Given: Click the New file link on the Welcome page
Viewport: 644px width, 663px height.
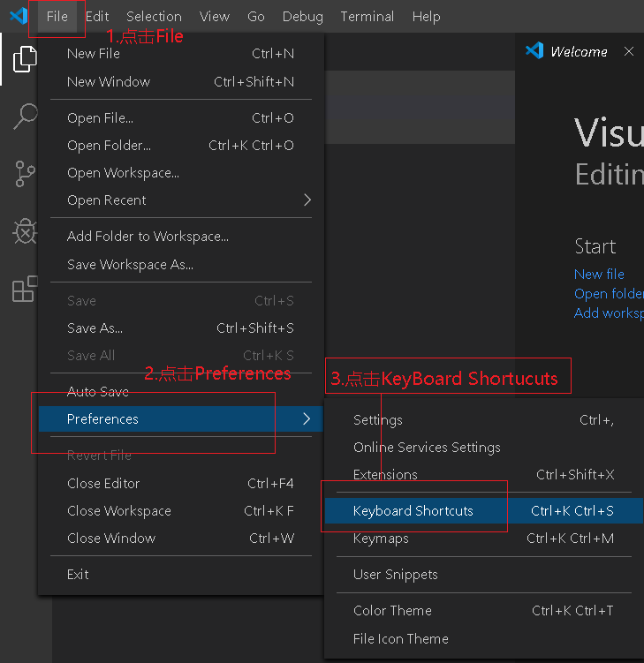Looking at the screenshot, I should pyautogui.click(x=599, y=274).
